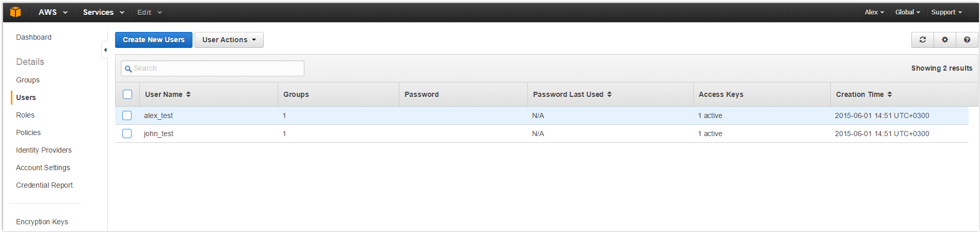Sort by Password Last Used arrows

coord(609,94)
